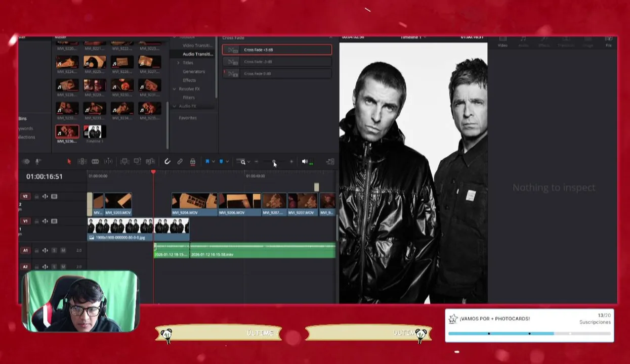Image resolution: width=630 pixels, height=364 pixels.
Task: Select the MVI_9204.MOV clip on V2
Action: pyautogui.click(x=194, y=204)
